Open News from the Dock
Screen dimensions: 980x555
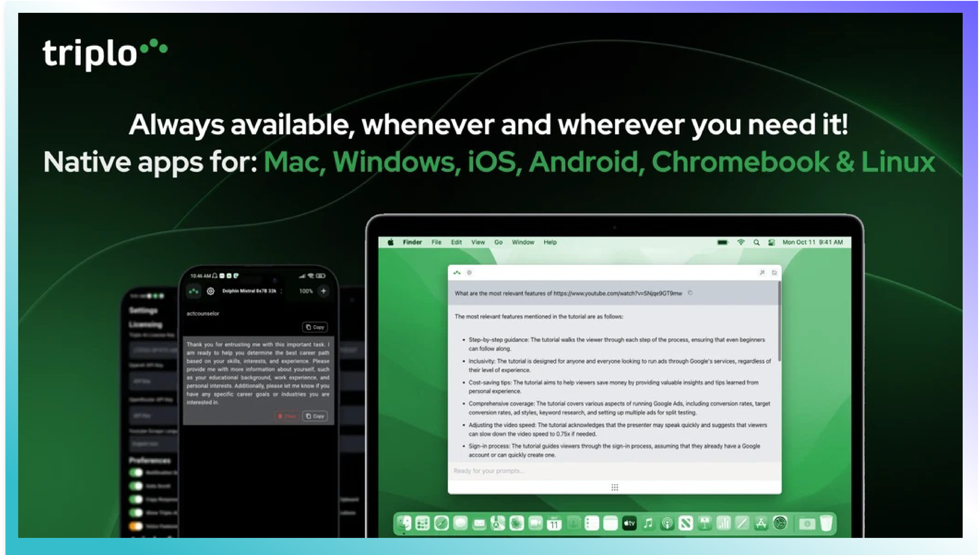(x=686, y=523)
